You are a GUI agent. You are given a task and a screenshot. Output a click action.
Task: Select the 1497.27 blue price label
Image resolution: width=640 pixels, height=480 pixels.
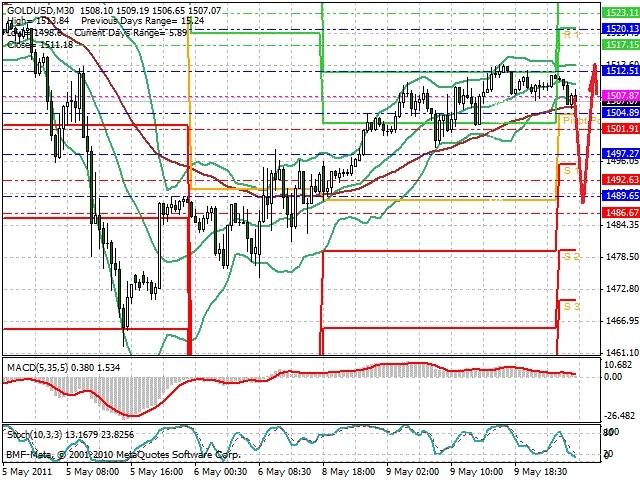coord(621,153)
